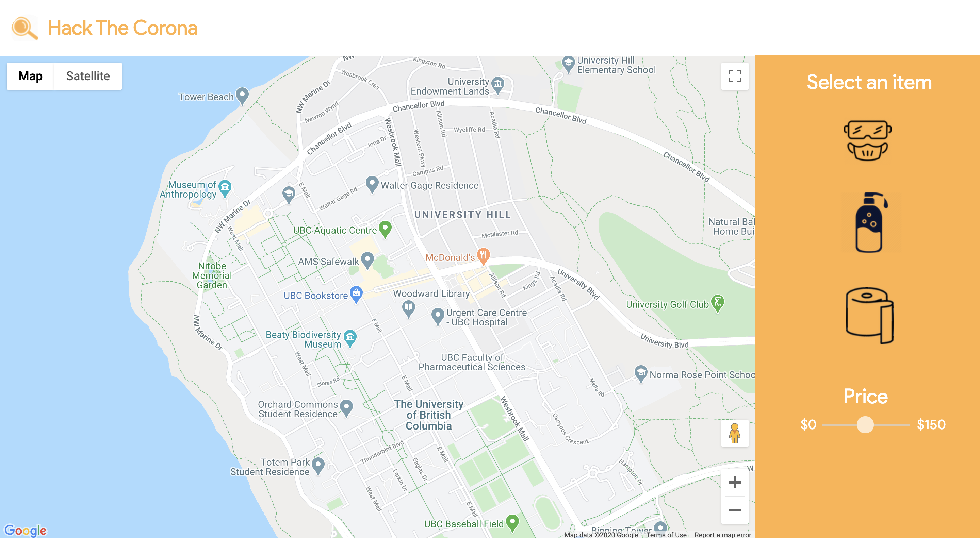Viewport: 980px width, 538px height.
Task: Open the Terms of Use link
Action: click(x=667, y=534)
